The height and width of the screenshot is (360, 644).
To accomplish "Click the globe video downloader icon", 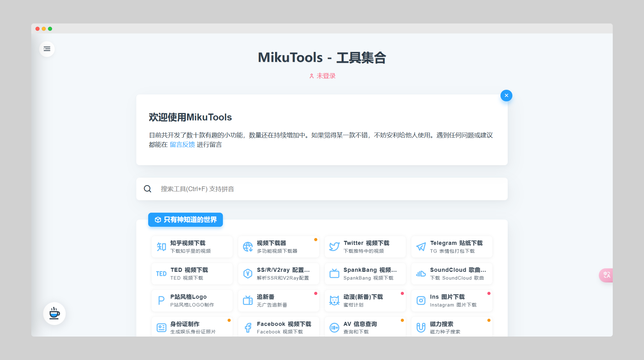I will pos(248,247).
